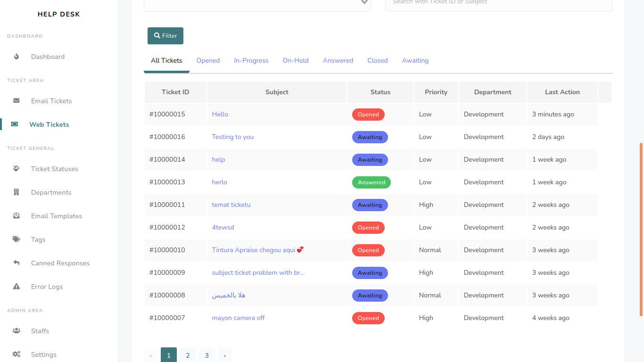Viewport: 644px width, 362px height.
Task: View Error Logs via the warning icon
Action: [16, 287]
